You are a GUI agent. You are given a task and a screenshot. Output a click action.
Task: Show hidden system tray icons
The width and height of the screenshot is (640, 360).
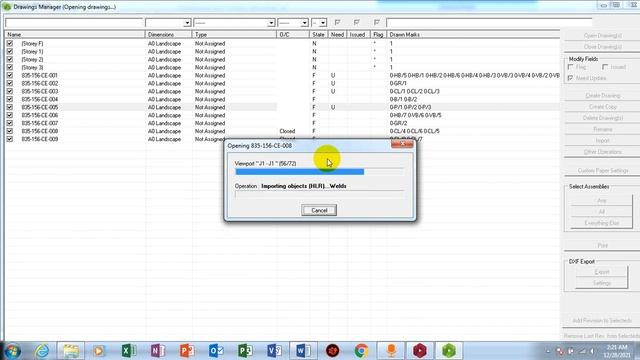click(548, 351)
